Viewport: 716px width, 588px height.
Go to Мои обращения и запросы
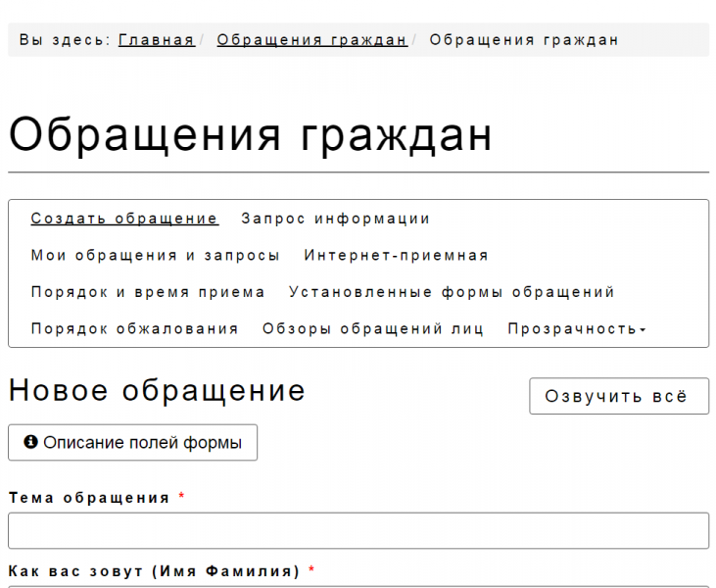(x=155, y=255)
